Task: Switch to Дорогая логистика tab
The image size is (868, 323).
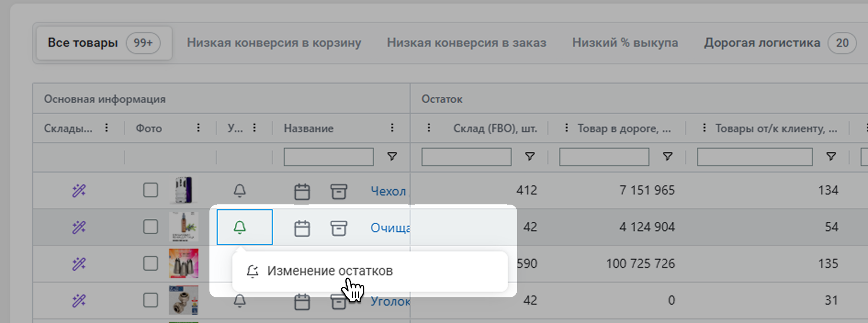Action: 762,43
